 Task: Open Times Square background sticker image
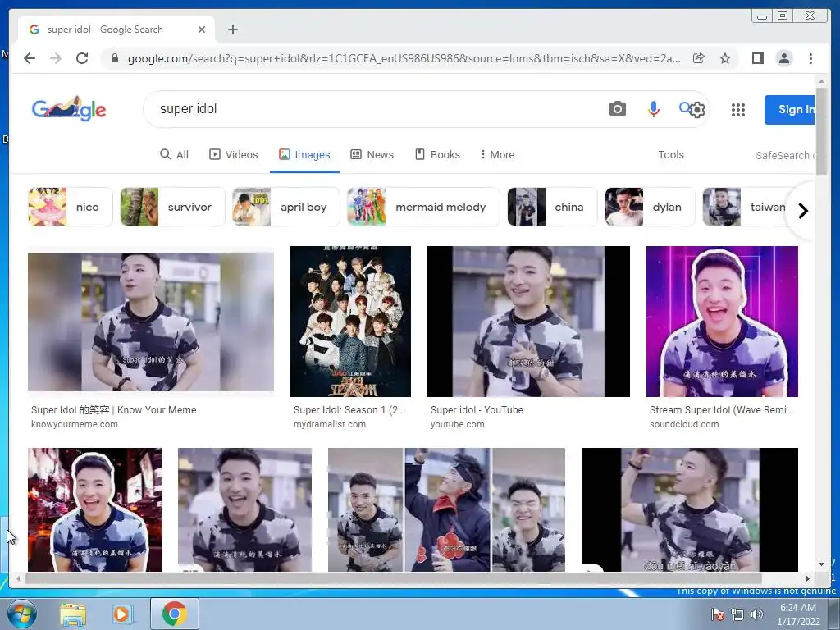click(x=94, y=509)
